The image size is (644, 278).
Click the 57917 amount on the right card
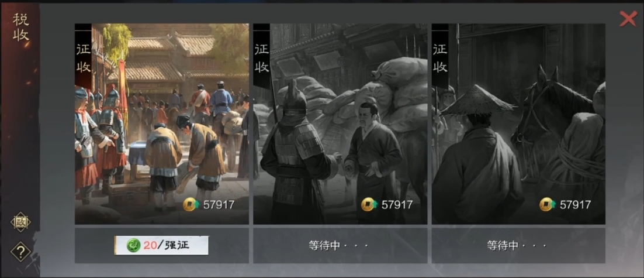click(x=576, y=205)
